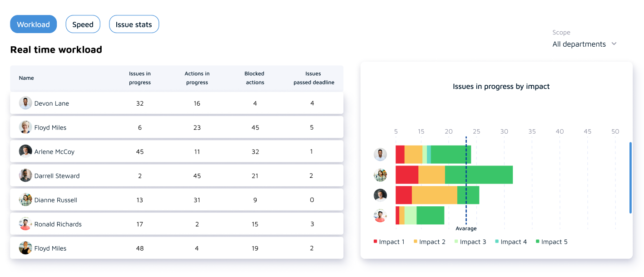This screenshot has height=277, width=644.
Task: Sort by Blocked actions column header
Action: [254, 78]
